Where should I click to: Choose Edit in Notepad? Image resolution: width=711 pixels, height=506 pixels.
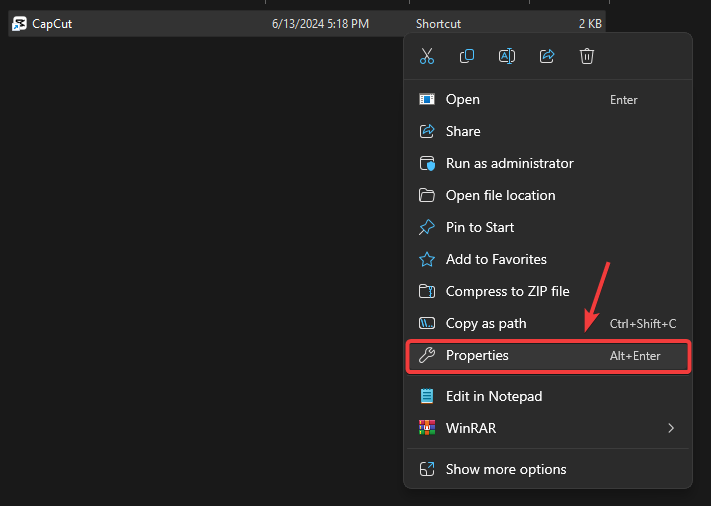click(548, 396)
